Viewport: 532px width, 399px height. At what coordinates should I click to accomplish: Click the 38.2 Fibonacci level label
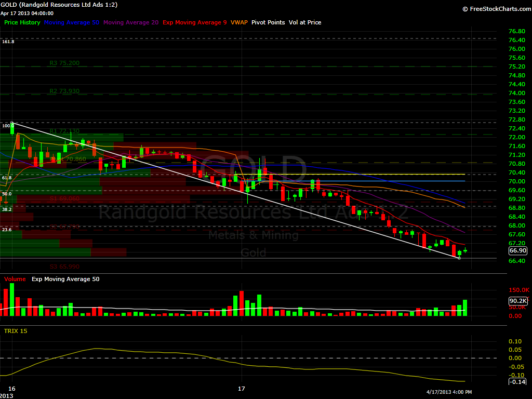[7, 209]
